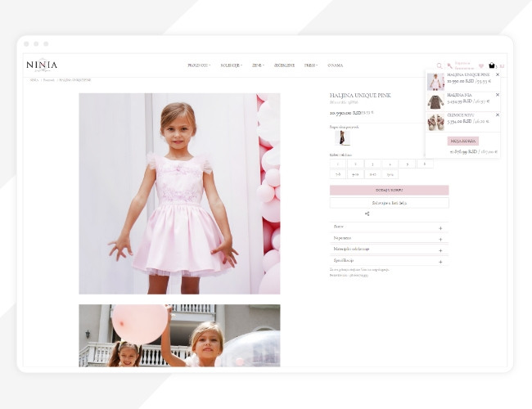
Task: Select the last size option in second row
Action: coord(390,174)
